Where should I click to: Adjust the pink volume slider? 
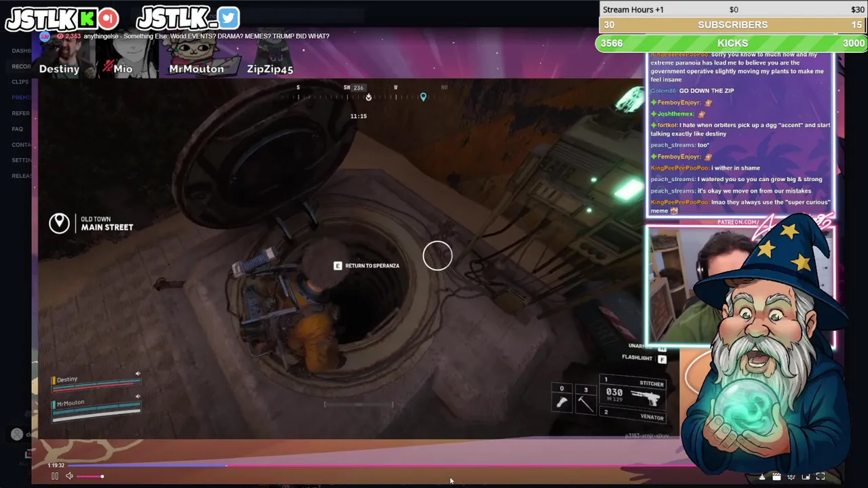[90, 476]
